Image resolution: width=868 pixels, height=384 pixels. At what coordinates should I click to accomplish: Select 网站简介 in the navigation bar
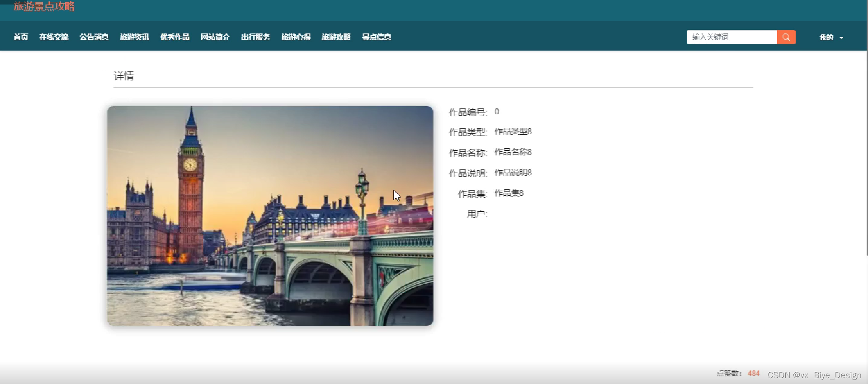215,37
